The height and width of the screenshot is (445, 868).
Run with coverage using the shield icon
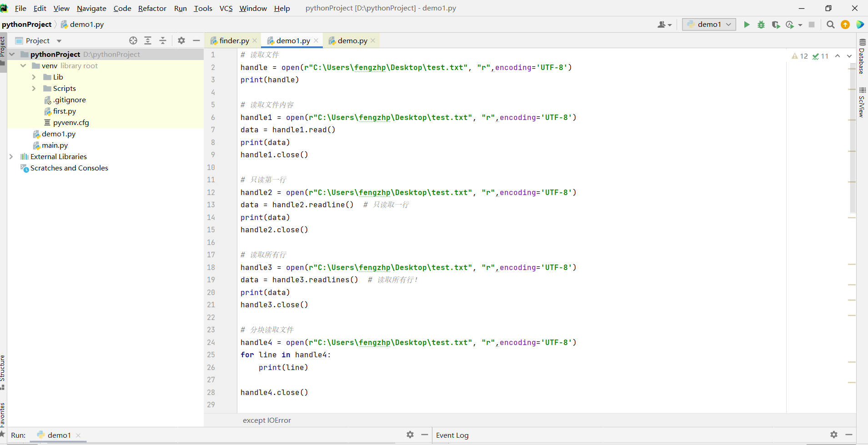(776, 25)
